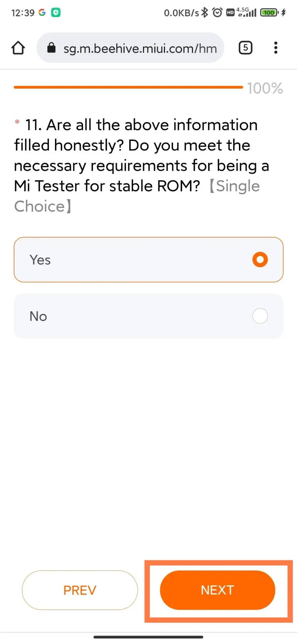
Task: Select the Yes radio button
Action: 260,260
